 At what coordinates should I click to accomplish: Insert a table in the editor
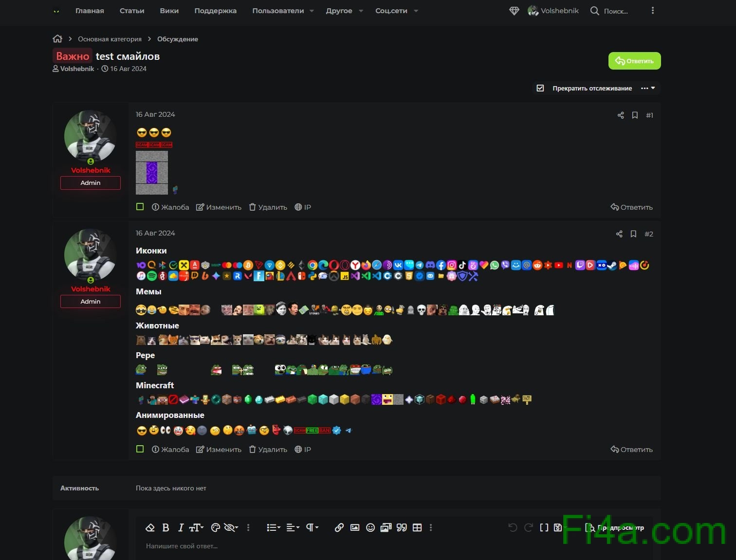tap(417, 527)
